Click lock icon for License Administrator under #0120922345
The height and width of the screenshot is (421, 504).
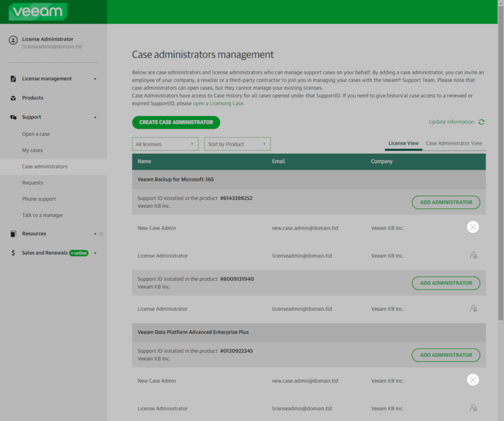coord(473,408)
